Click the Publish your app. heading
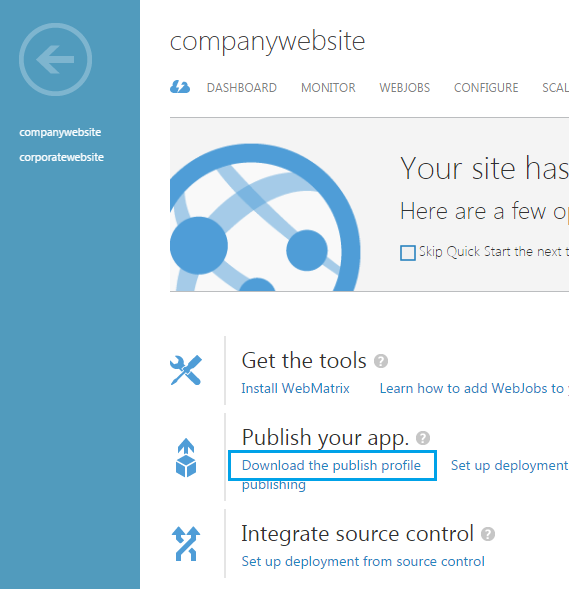 tap(325, 438)
